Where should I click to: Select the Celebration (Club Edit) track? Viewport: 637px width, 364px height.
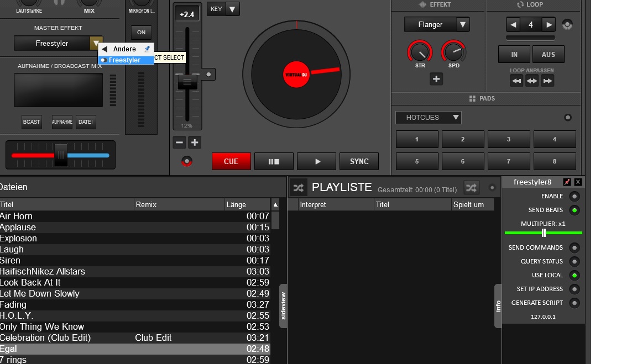tap(135, 338)
